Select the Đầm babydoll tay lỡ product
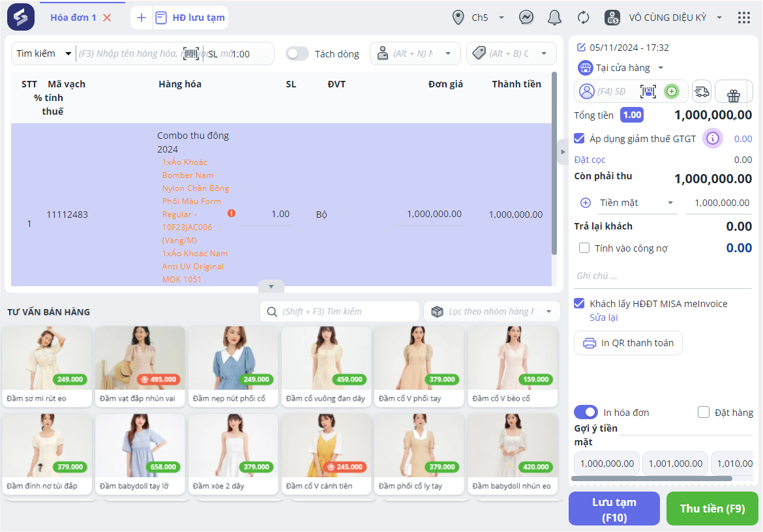The width and height of the screenshot is (763, 532). click(140, 454)
